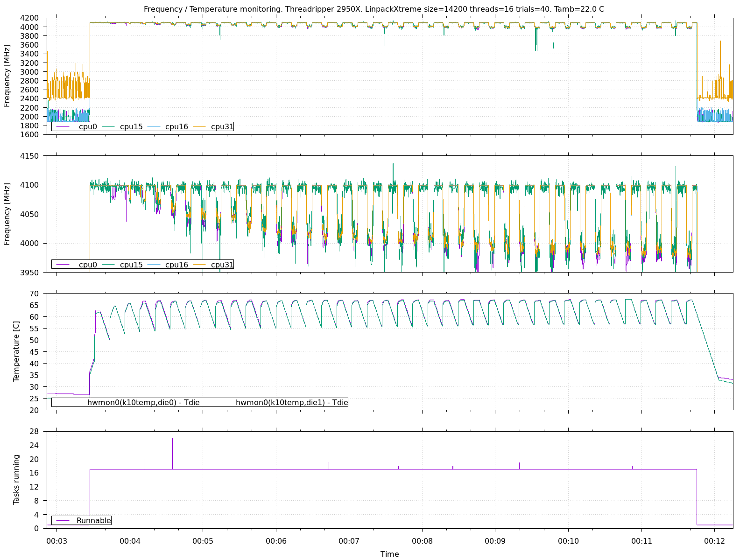Click the 55 temperature axis tick

[x=35, y=329]
